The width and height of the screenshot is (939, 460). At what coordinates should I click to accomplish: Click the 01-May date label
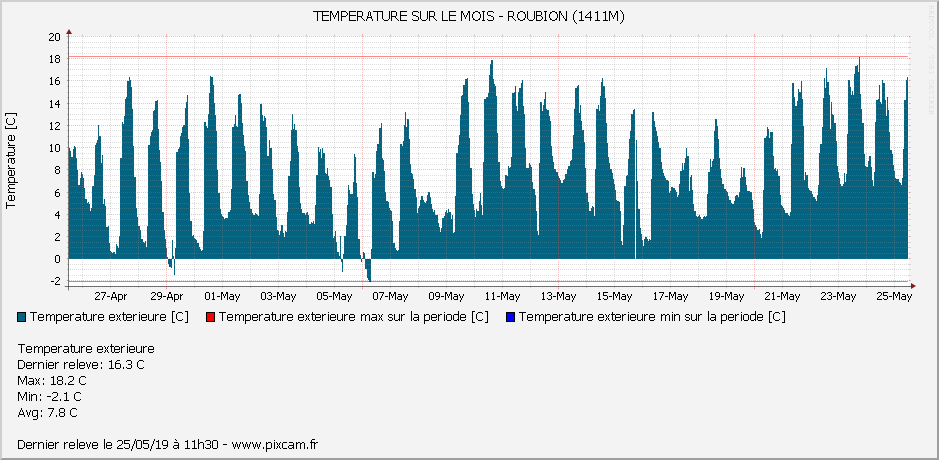pos(222,296)
